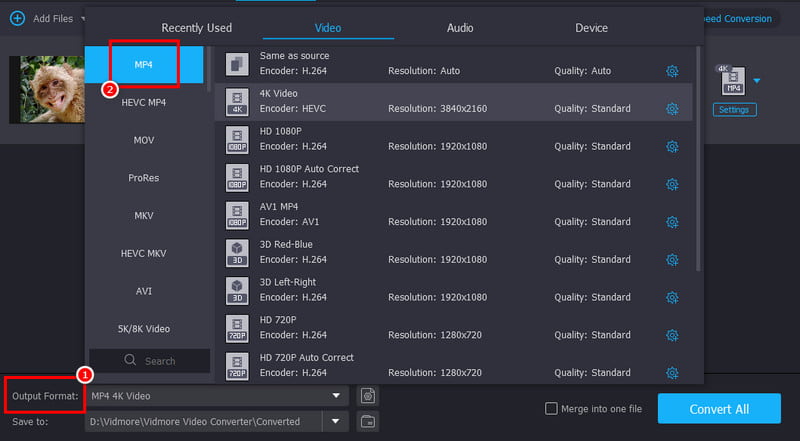The image size is (800, 441).
Task: Expand the Save to path dropdown
Action: (x=336, y=421)
